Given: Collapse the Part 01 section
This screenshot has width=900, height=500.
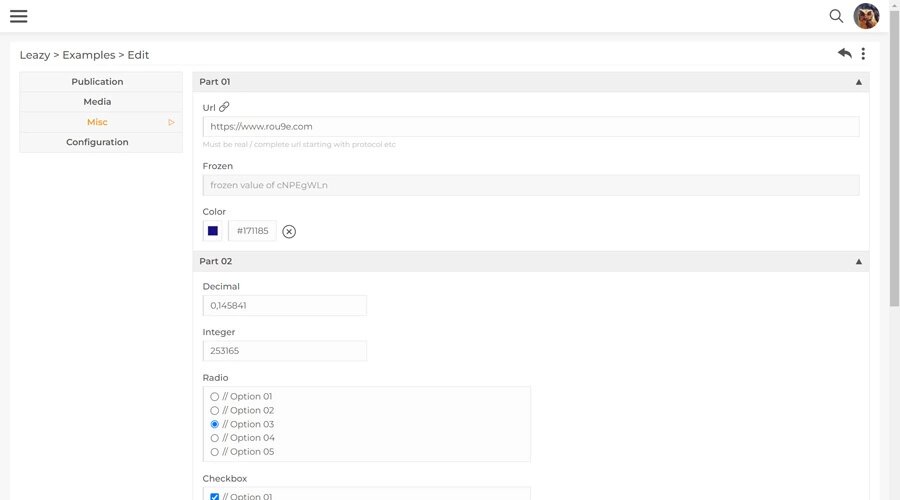Looking at the screenshot, I should pyautogui.click(x=859, y=82).
